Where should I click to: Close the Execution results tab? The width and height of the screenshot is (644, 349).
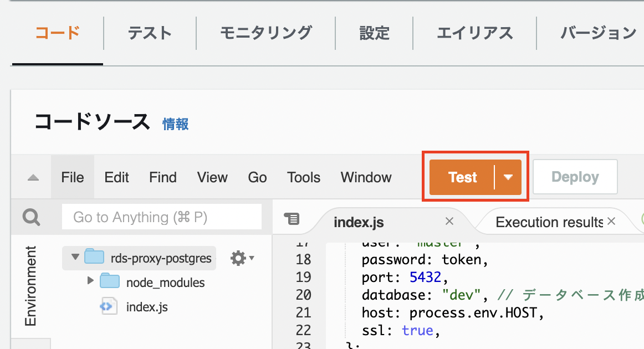tap(611, 220)
